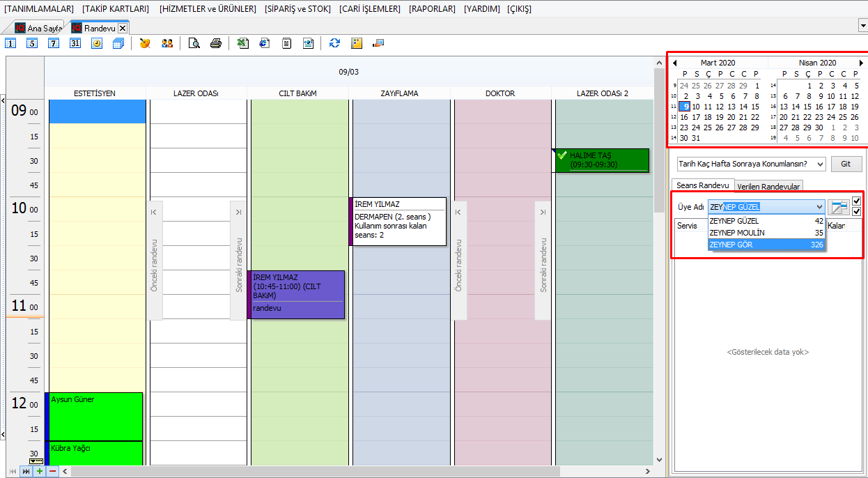Image resolution: width=868 pixels, height=478 pixels.
Task: Click the green plus icon below schedule
Action: point(40,472)
